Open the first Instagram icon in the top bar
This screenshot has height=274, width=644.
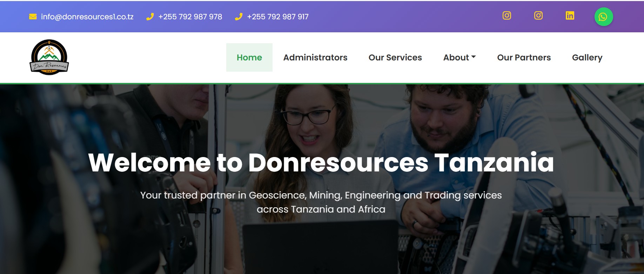(507, 15)
